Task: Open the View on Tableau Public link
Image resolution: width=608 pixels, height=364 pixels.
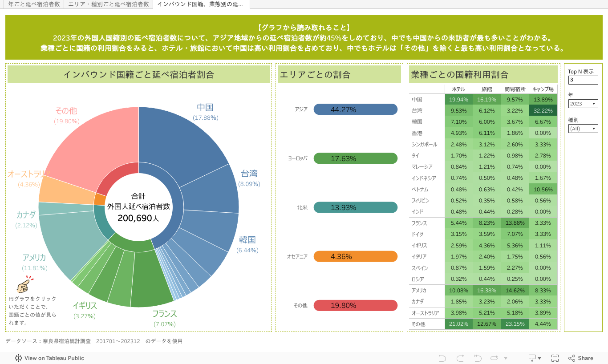Action: (49, 358)
